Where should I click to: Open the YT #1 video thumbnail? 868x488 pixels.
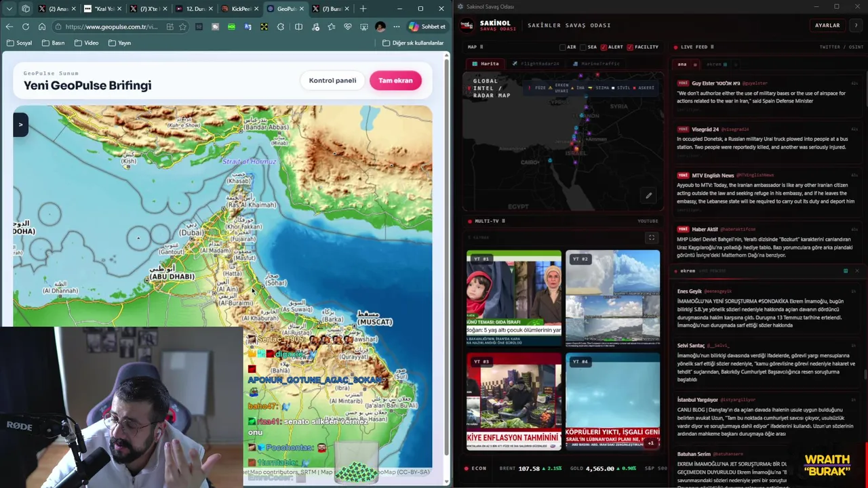514,298
